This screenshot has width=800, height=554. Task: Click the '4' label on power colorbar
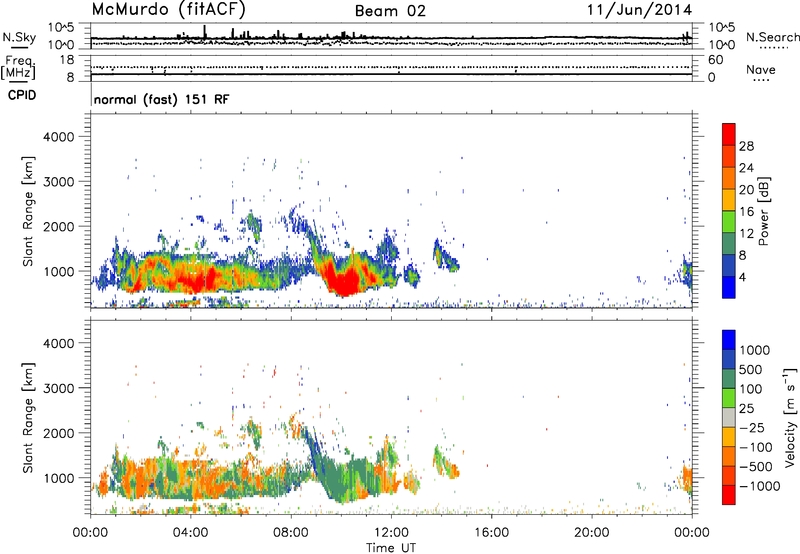point(742,277)
